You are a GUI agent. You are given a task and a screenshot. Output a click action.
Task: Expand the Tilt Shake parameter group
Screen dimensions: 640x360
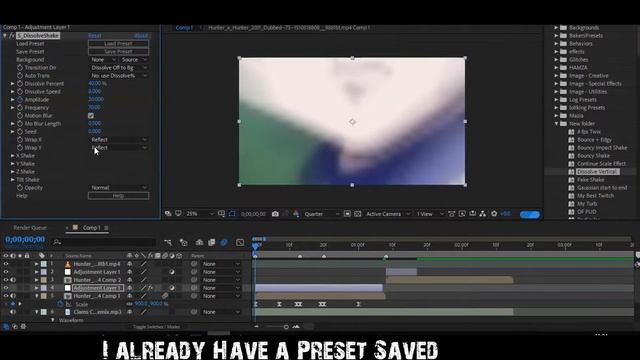click(12, 180)
